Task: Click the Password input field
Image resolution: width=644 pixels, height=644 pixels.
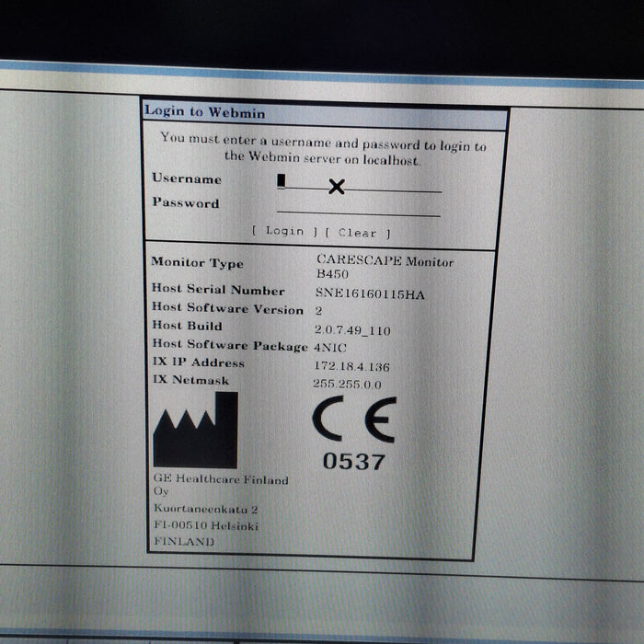Action: (x=359, y=207)
